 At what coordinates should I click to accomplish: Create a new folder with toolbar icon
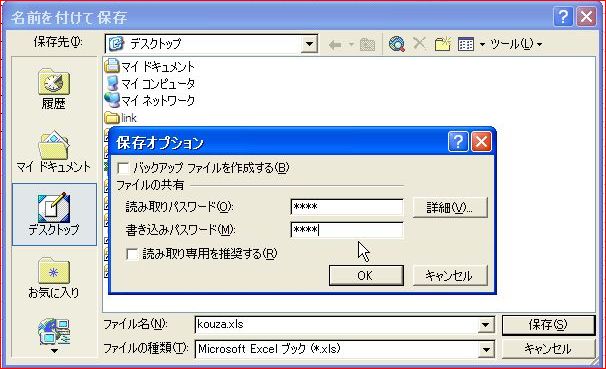coord(443,44)
